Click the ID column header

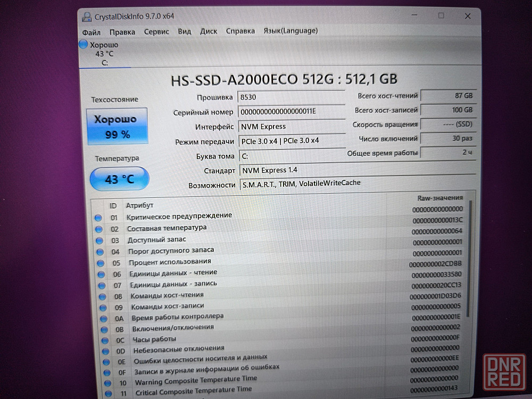[x=113, y=206]
